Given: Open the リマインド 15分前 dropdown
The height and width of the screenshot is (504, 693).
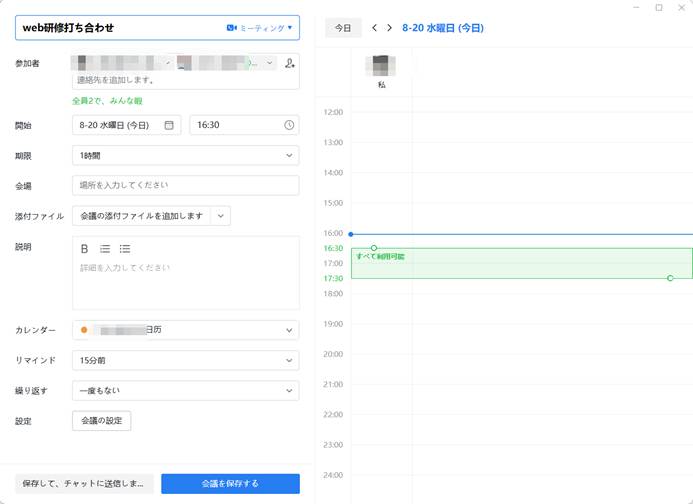Looking at the screenshot, I should [186, 360].
